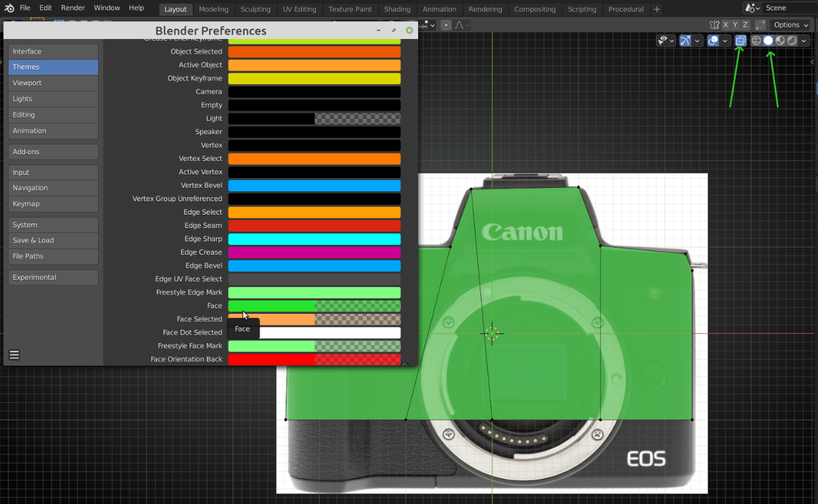The image size is (818, 504).
Task: Toggle Y axis mirror
Action: tap(735, 25)
